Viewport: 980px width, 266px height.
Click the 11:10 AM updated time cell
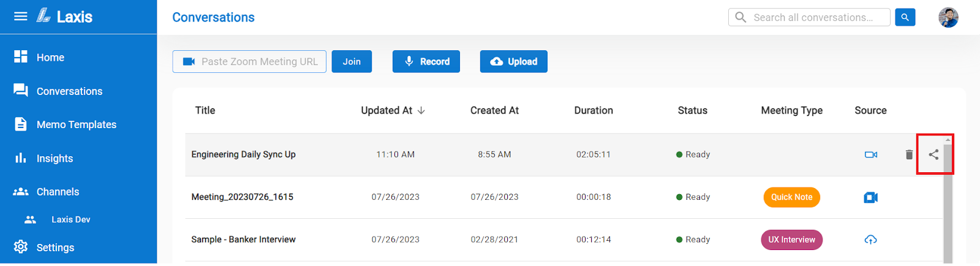pos(396,154)
